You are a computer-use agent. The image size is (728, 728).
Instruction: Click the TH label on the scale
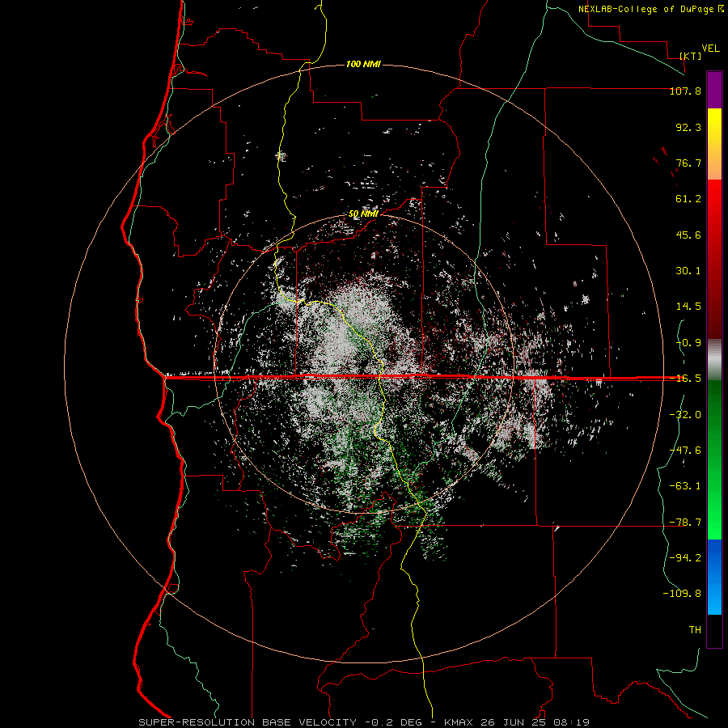[695, 630]
